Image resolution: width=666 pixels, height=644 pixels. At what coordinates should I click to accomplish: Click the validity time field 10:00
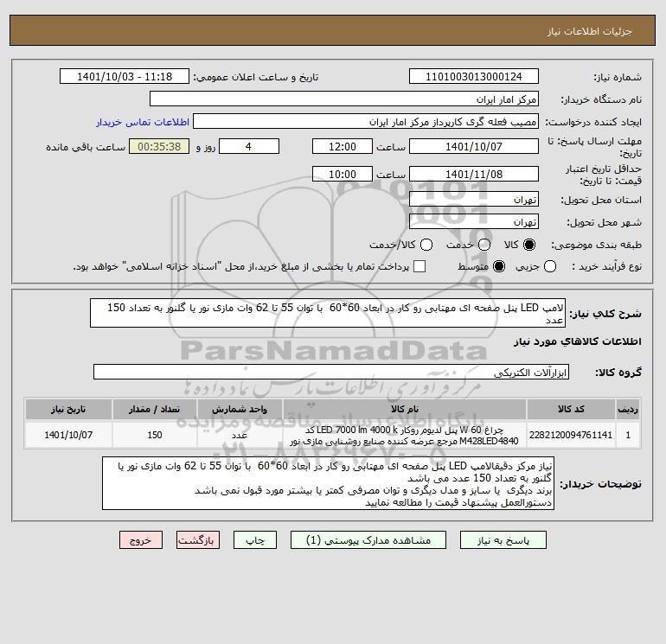tap(343, 175)
